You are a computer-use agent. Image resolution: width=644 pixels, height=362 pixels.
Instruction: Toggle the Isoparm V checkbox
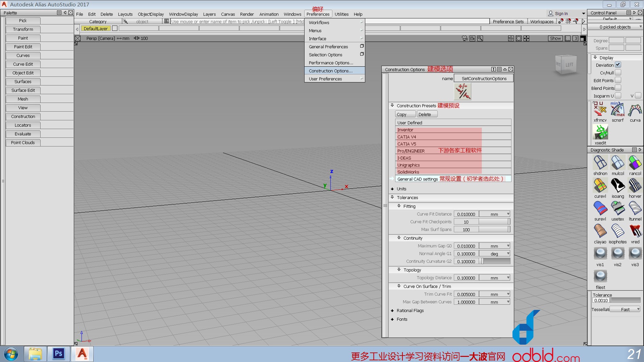[638, 96]
